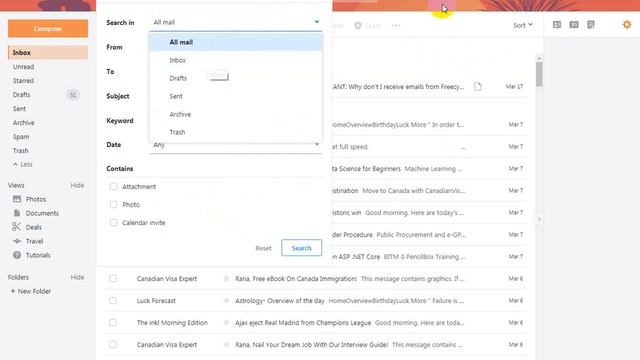Star the Luck Forecast Astrology email
Image resolution: width=640 pixels, height=360 pixels.
tap(226, 301)
